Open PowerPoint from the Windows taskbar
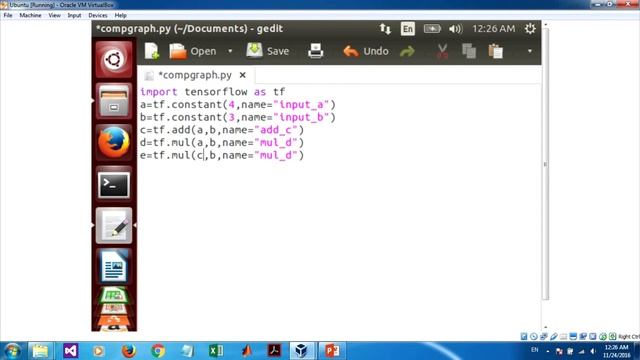The image size is (640, 360). [x=332, y=351]
